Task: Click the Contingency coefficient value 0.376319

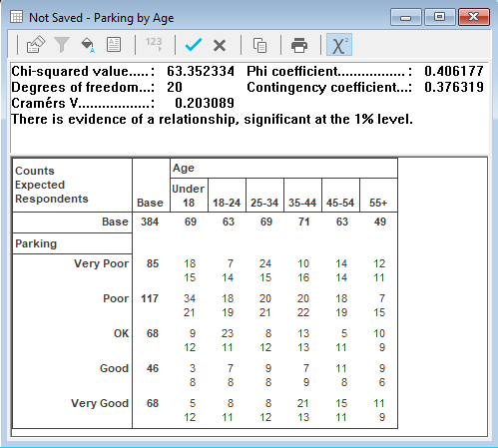Action: 454,87
